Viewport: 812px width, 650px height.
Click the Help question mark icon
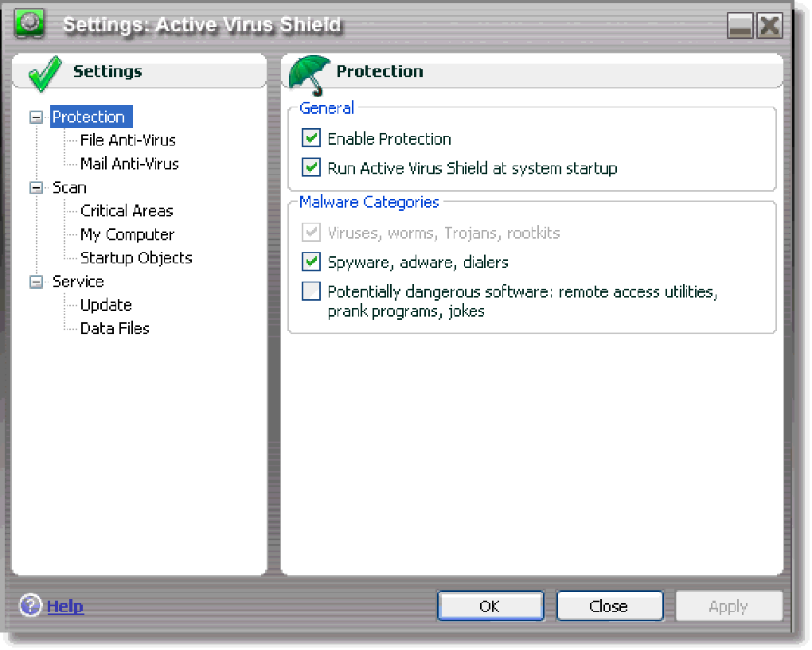pyautogui.click(x=30, y=605)
